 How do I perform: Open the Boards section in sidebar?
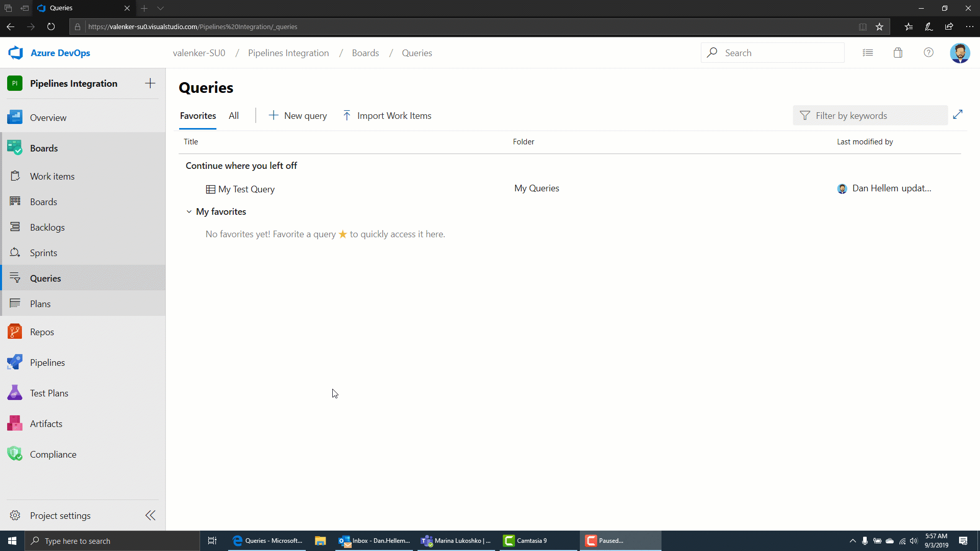click(44, 147)
